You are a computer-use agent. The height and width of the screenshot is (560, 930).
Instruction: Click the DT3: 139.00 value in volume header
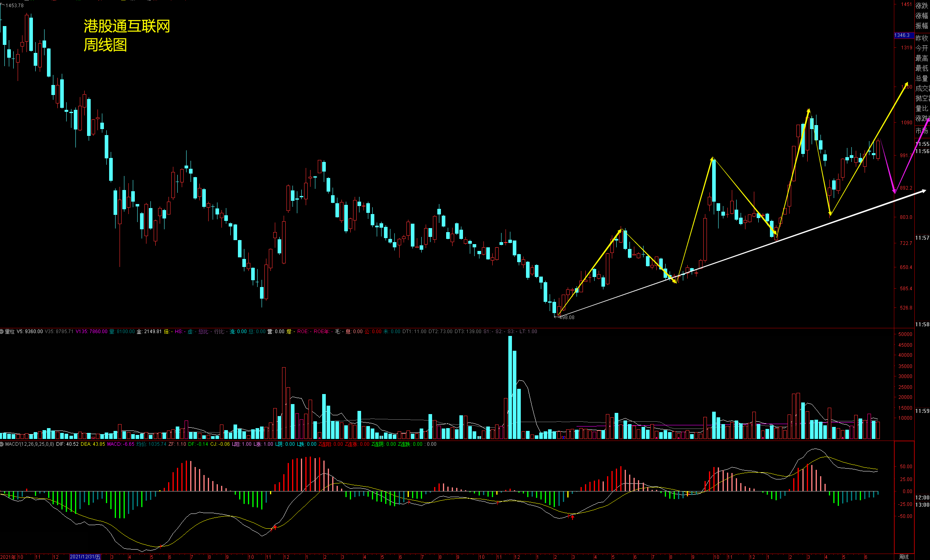click(x=468, y=332)
